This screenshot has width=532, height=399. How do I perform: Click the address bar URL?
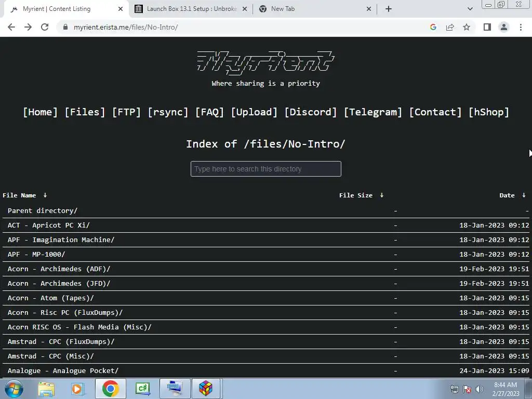pyautogui.click(x=126, y=27)
